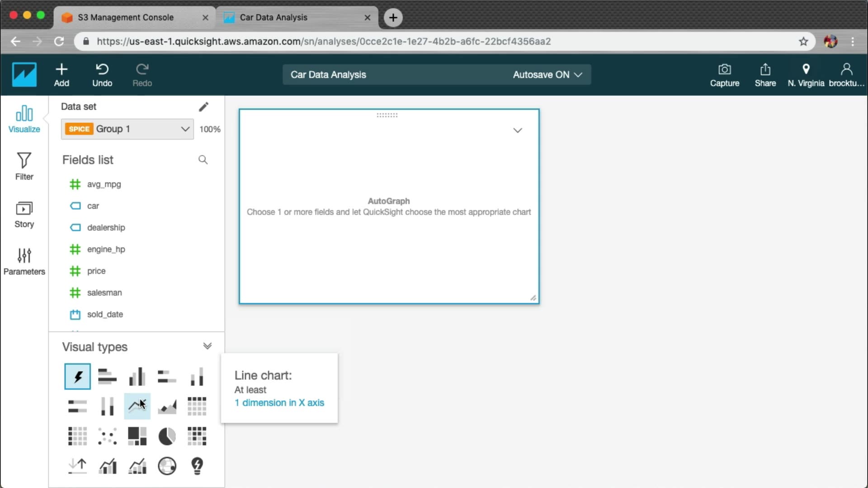
Task: Select the pie chart visual type
Action: point(167,436)
